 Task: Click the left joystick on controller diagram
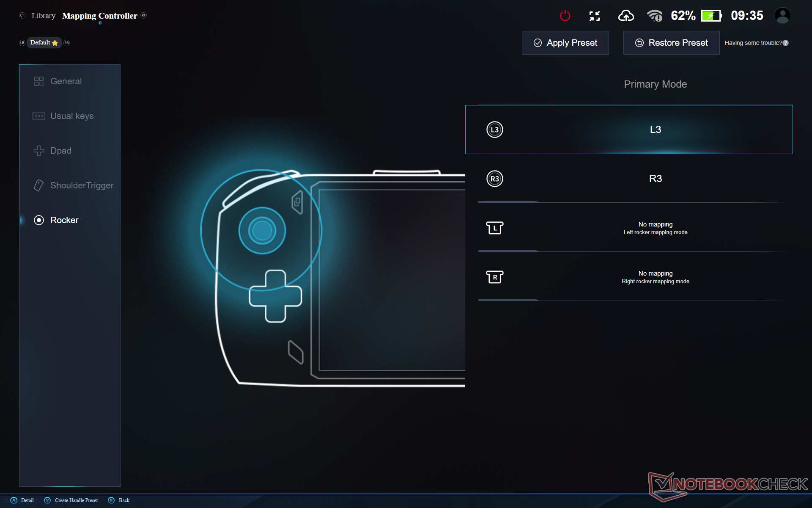[262, 231]
